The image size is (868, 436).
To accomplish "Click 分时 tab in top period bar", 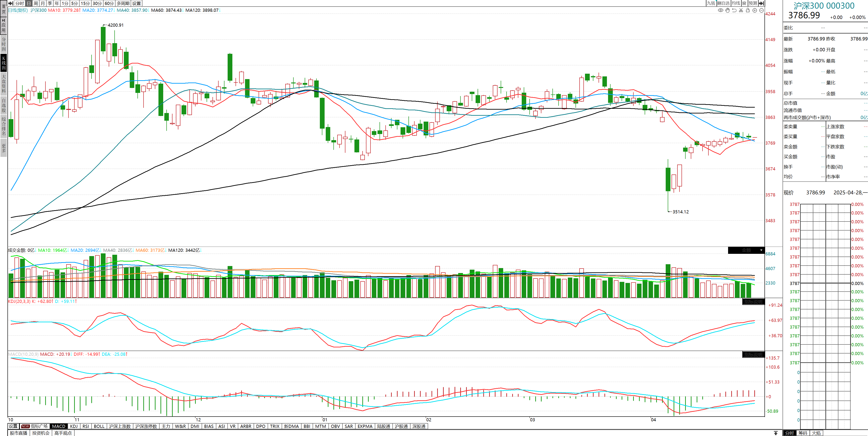I will (19, 3).
